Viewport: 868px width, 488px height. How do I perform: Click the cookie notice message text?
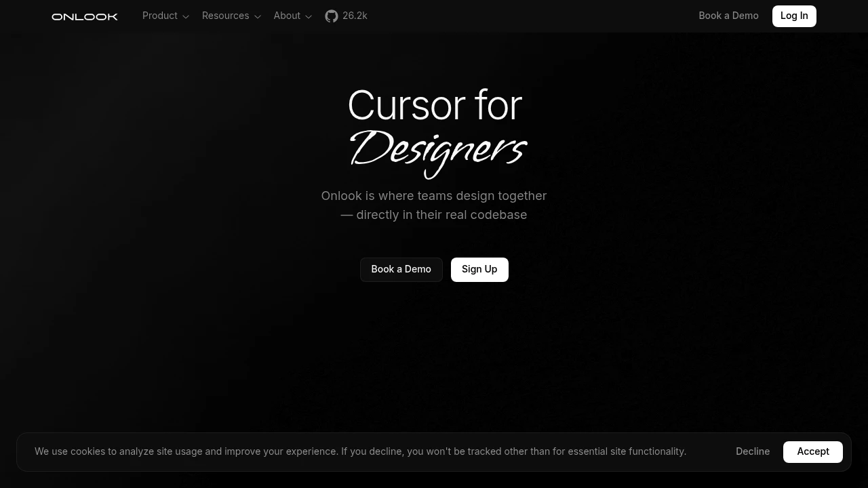click(361, 452)
